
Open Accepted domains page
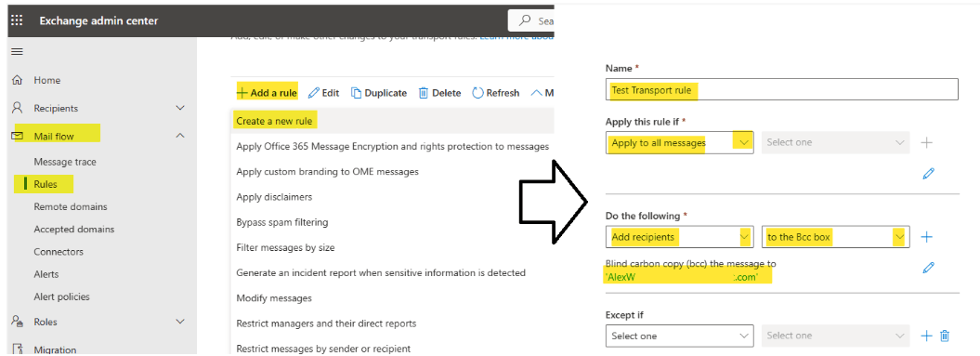pyautogui.click(x=73, y=229)
